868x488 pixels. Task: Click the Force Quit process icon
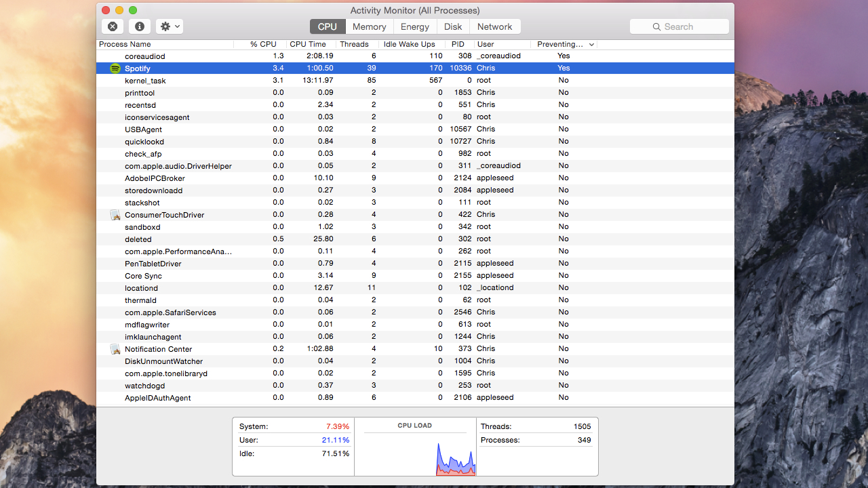pyautogui.click(x=113, y=26)
